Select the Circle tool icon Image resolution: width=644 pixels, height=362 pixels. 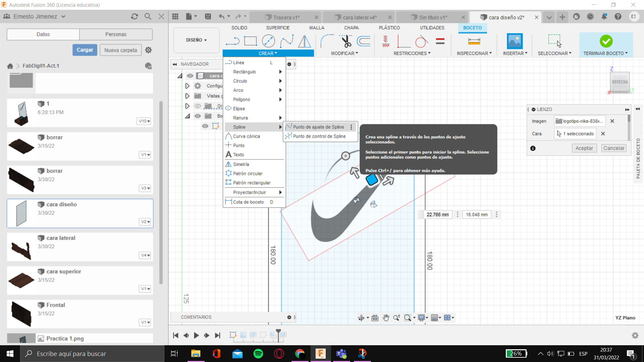(268, 41)
